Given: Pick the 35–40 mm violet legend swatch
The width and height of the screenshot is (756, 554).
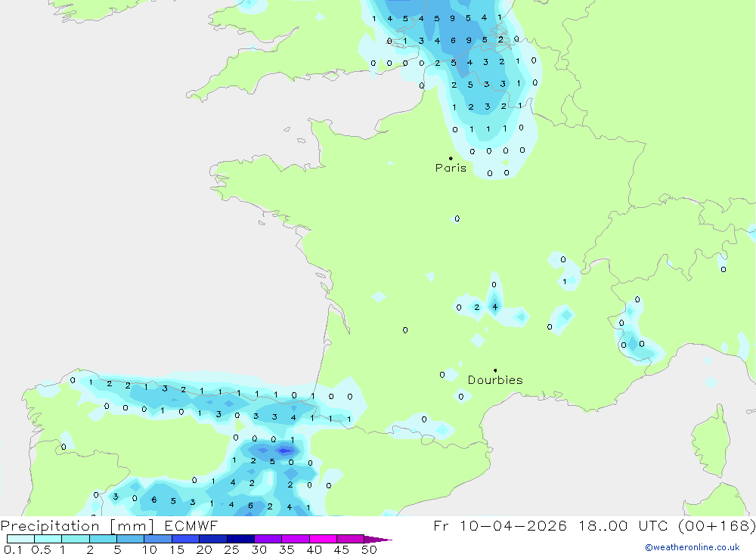Looking at the screenshot, I should pyautogui.click(x=296, y=539).
